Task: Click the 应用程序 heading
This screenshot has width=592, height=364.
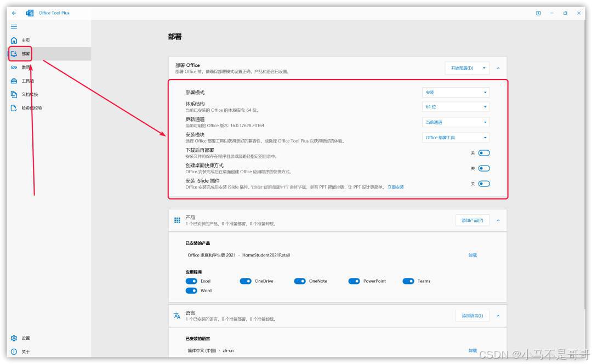Action: pos(193,272)
